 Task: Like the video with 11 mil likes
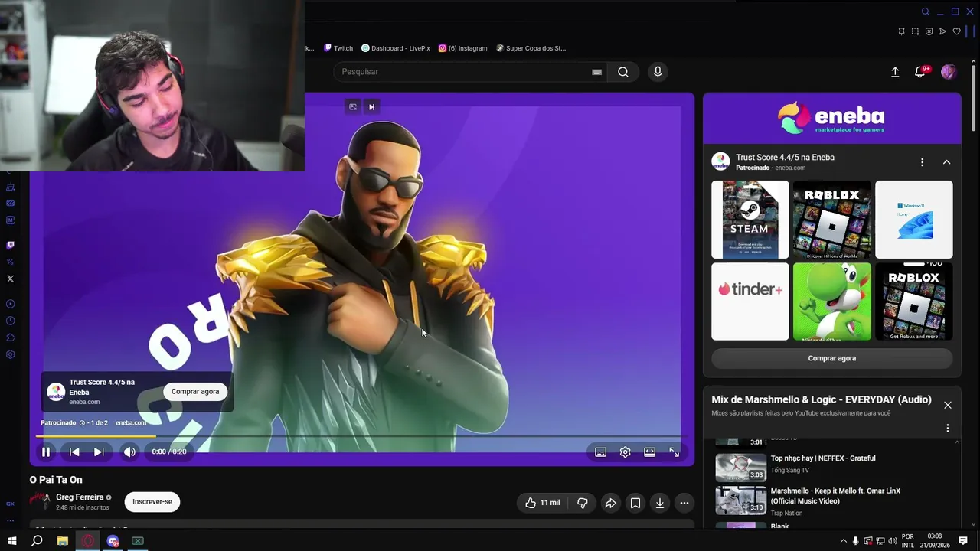(542, 503)
